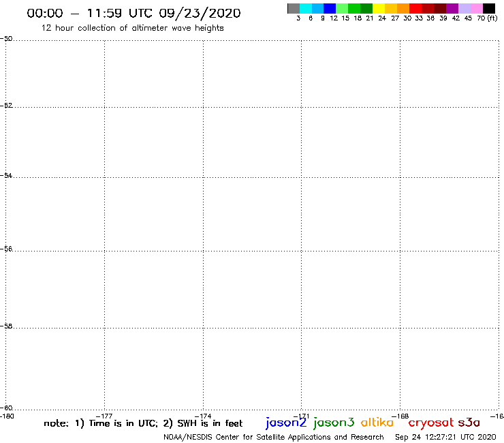Click the dark green legend swatch
The width and height of the screenshot is (504, 443).
[366, 8]
